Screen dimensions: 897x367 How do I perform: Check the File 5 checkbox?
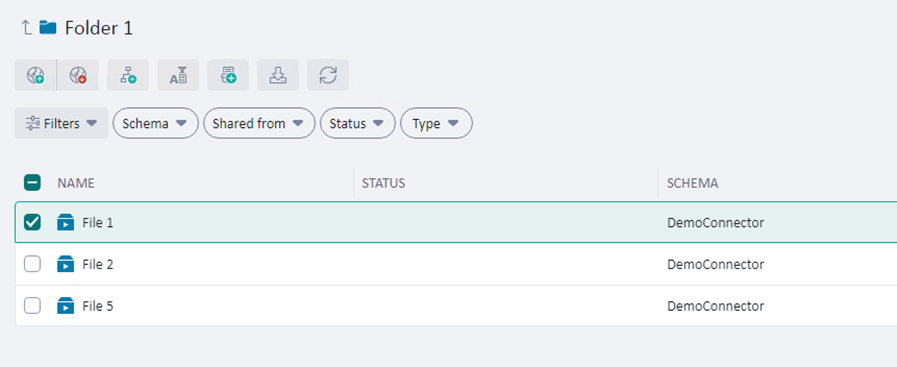32,306
